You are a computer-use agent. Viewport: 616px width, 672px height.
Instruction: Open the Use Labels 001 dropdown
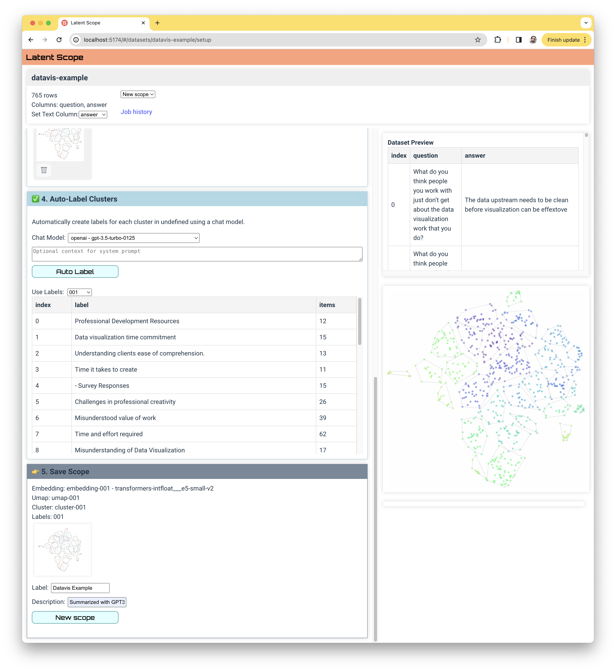click(79, 292)
